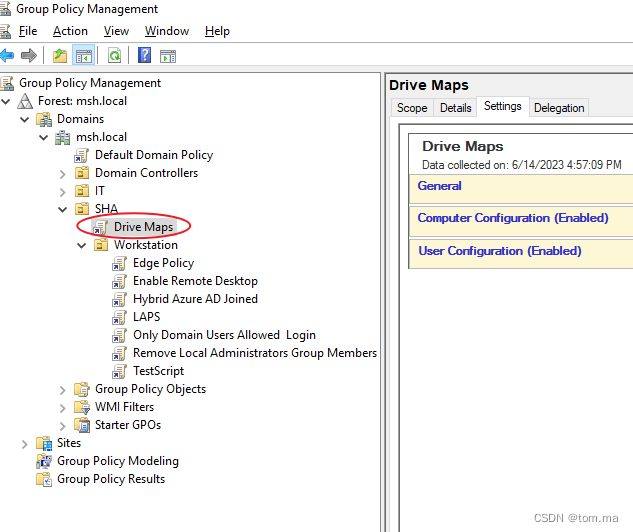Viewport: 633px width, 532px height.
Task: Click the Forward arrow toolbar icon
Action: pyautogui.click(x=28, y=55)
